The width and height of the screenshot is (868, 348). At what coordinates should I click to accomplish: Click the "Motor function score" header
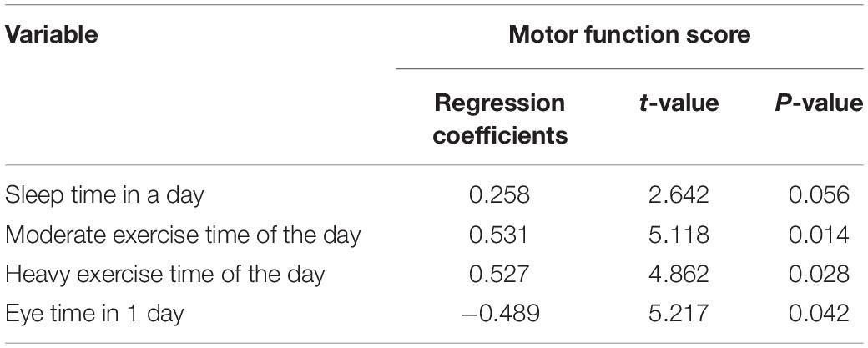628,34
